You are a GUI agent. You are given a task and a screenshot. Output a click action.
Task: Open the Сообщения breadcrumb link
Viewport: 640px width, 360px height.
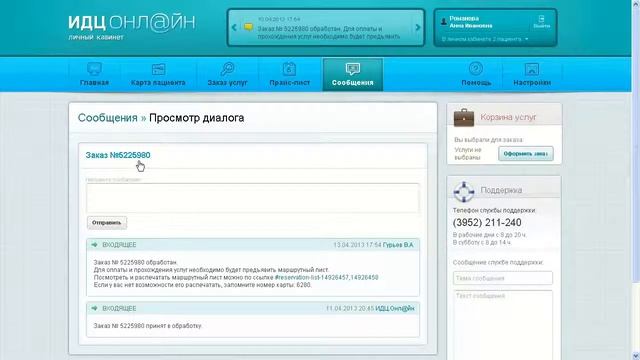(x=108, y=118)
